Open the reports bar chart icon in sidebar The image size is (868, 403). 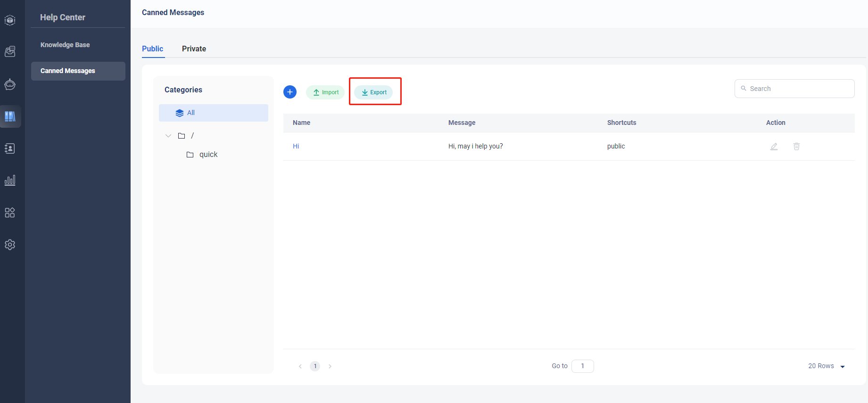pyautogui.click(x=10, y=181)
